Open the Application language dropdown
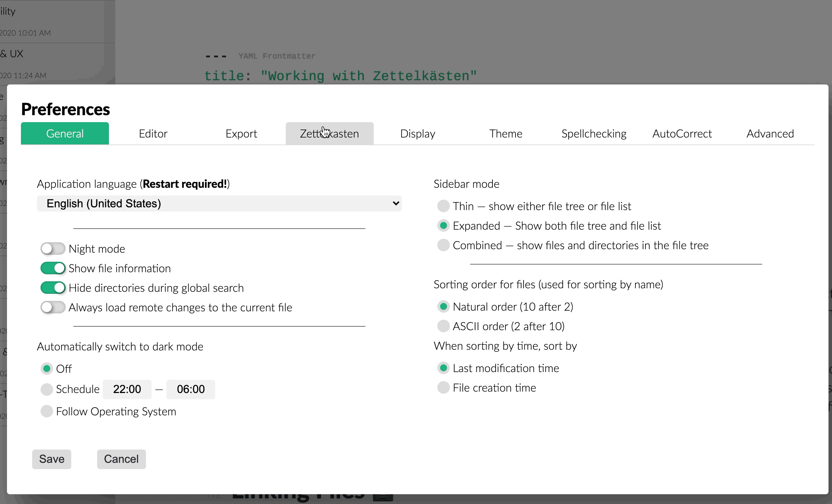 click(x=219, y=203)
